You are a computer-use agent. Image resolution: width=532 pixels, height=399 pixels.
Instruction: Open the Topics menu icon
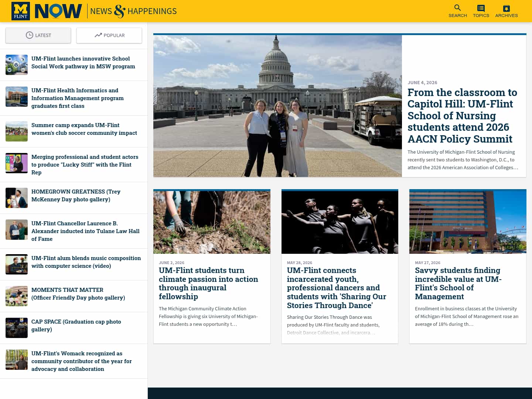(481, 11)
